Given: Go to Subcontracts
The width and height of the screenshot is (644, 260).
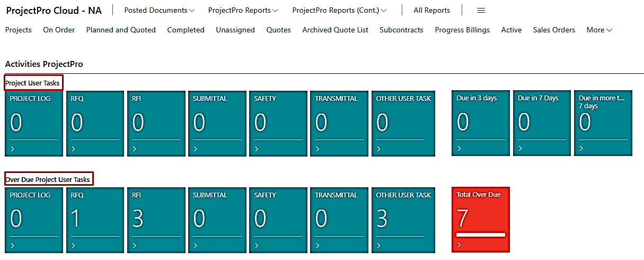Looking at the screenshot, I should pyautogui.click(x=401, y=30).
